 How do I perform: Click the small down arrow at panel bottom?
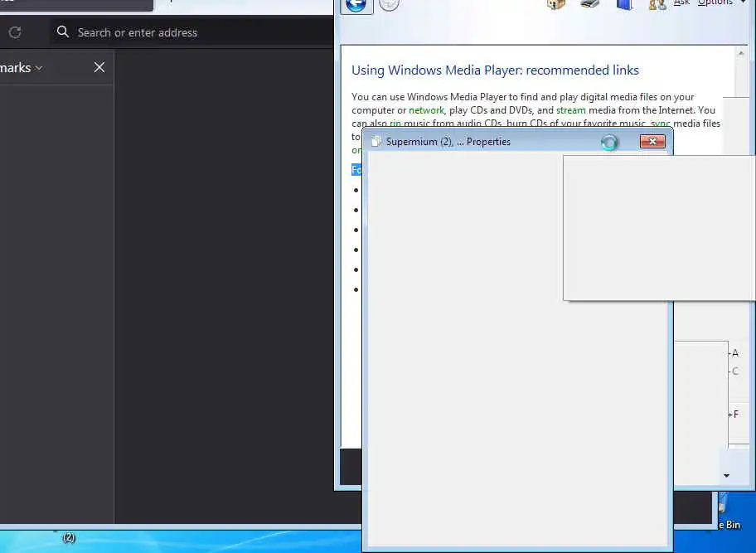726,476
